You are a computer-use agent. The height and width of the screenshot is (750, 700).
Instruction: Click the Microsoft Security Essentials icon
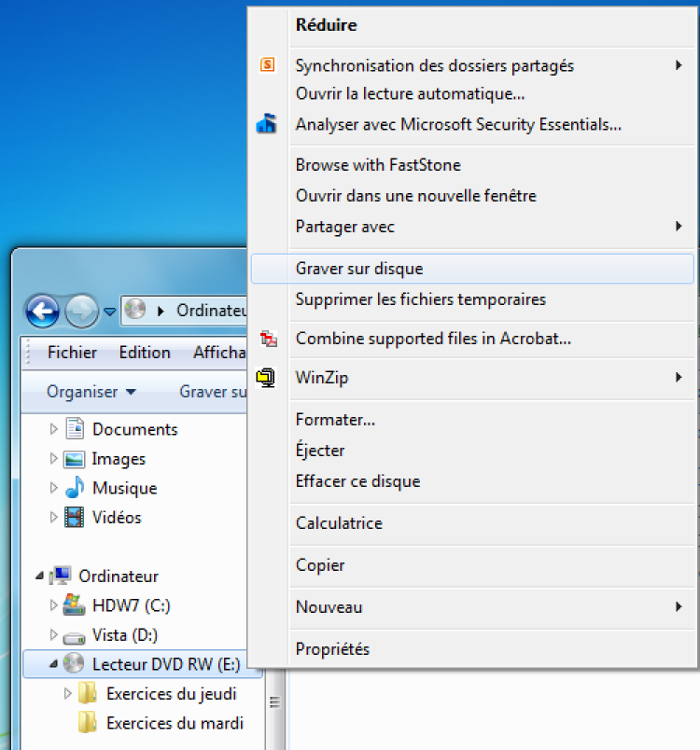[267, 124]
